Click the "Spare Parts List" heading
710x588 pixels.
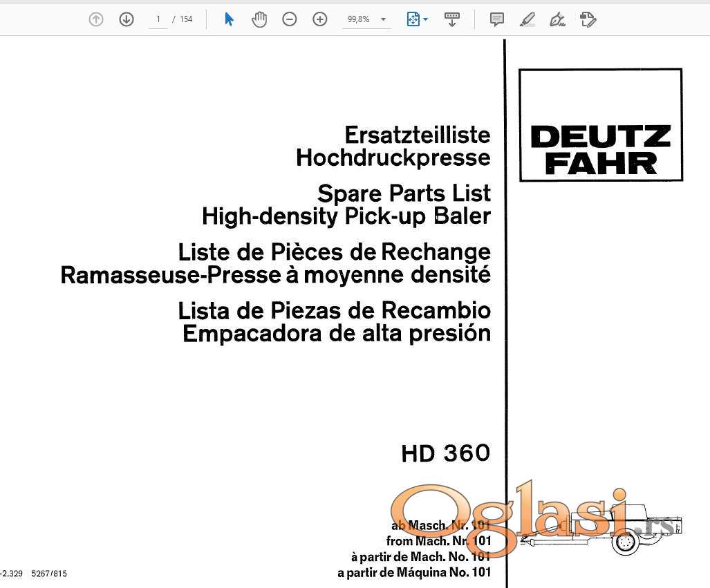pos(404,193)
